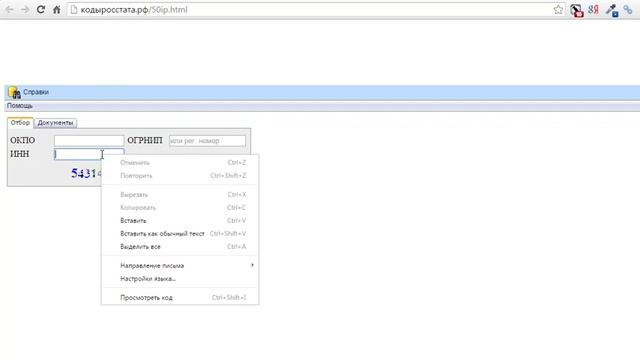This screenshot has height=360, width=640.
Task: Click into the ОГРНИП input field
Action: pos(207,140)
